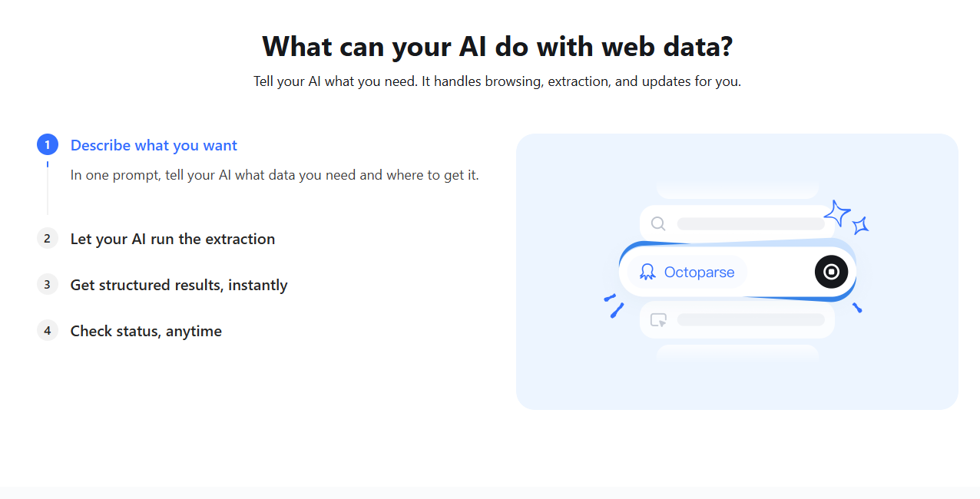The image size is (980, 499).
Task: Expand "Get structured results, instantly" step
Action: click(178, 285)
